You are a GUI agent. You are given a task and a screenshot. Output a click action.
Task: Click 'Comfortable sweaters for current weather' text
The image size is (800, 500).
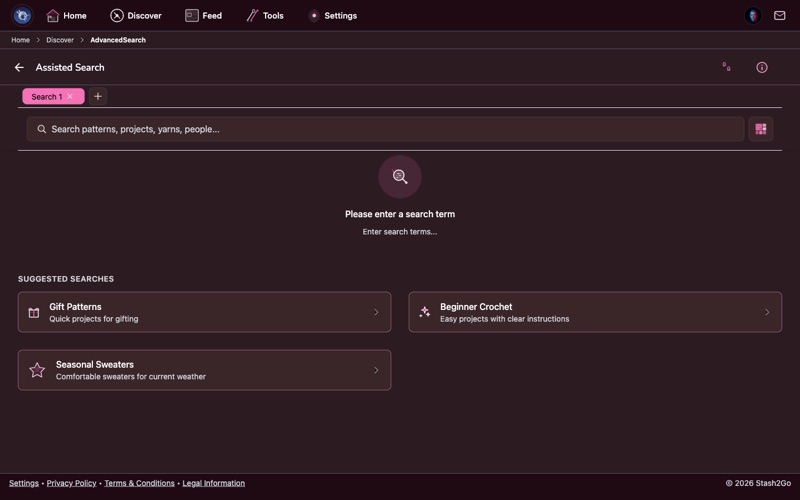tap(131, 377)
